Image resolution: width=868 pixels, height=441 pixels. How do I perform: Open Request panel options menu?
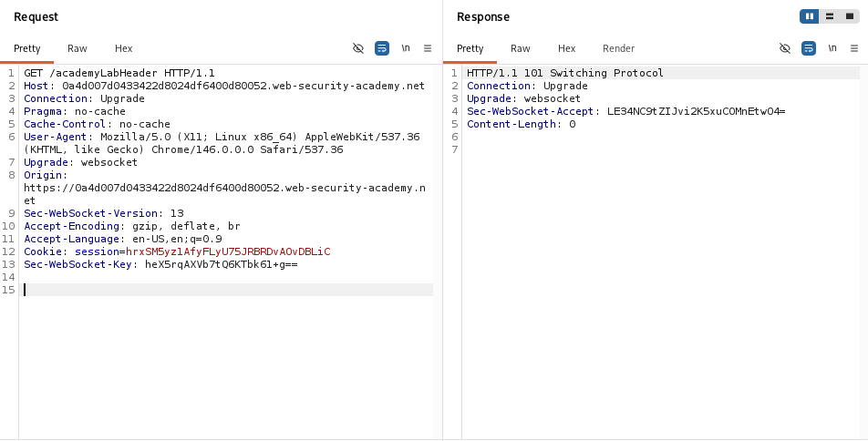tap(428, 48)
